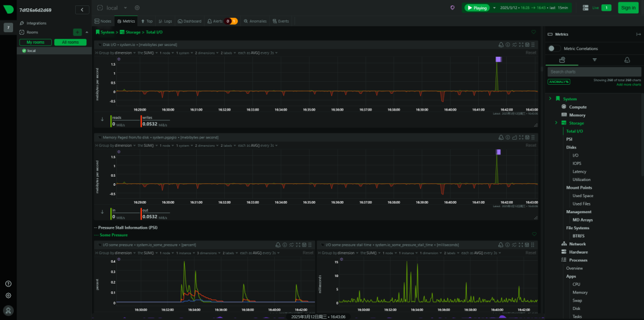Open the bottom-left settings gear icon
The image size is (644, 320).
tap(8, 296)
